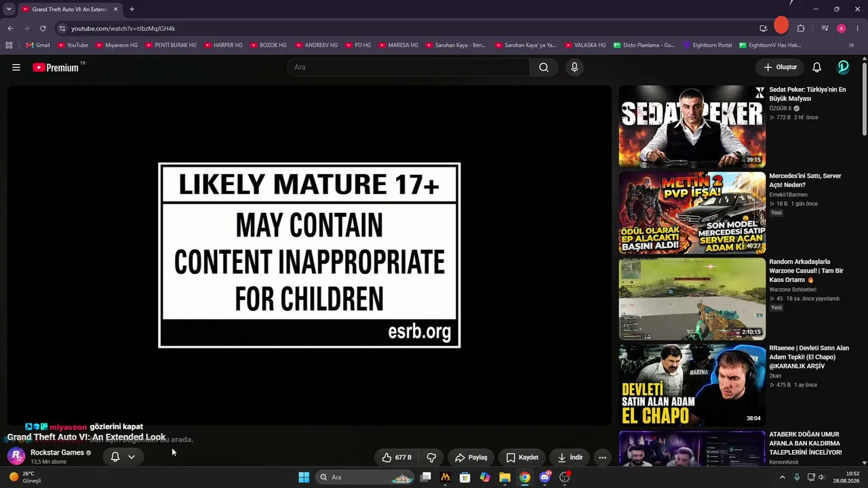Open the BOZOK HG bookmark
The image size is (868, 488).
(x=268, y=45)
